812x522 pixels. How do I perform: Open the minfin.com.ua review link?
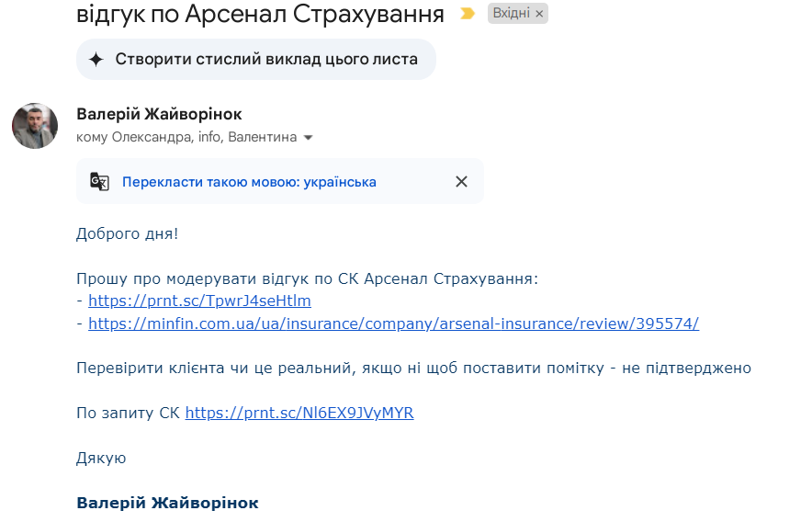click(x=393, y=323)
